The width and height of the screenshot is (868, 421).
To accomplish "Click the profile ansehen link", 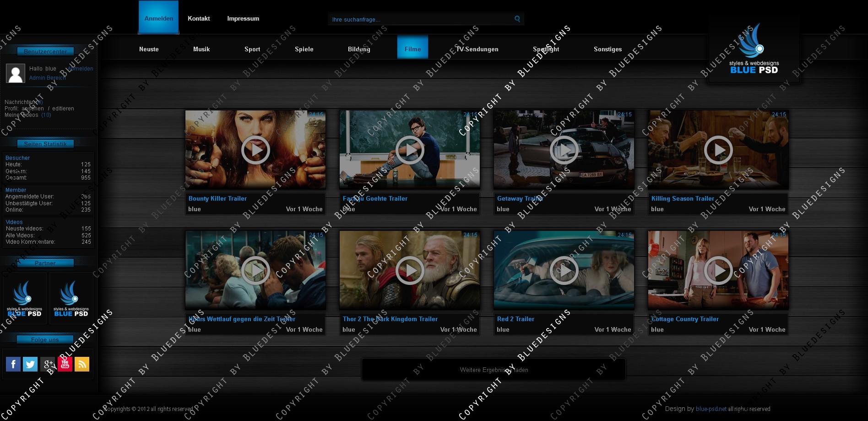I will pos(33,109).
